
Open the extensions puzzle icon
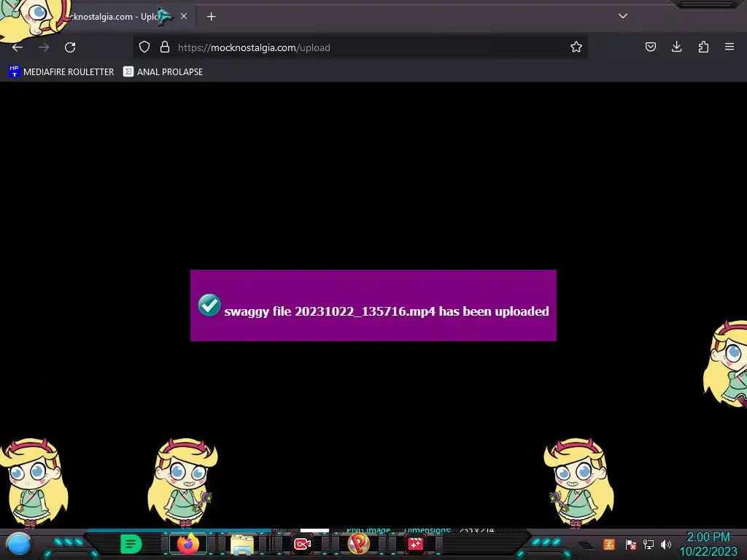point(703,47)
